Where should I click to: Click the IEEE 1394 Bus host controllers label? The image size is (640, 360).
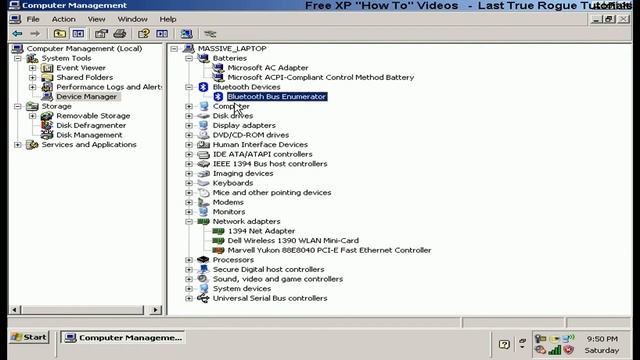tap(270, 164)
